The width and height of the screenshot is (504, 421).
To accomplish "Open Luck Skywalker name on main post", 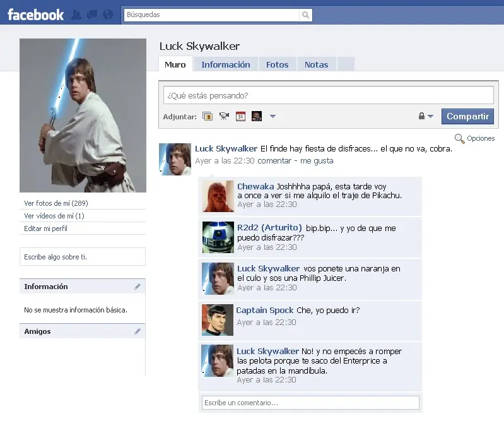I will tap(226, 148).
